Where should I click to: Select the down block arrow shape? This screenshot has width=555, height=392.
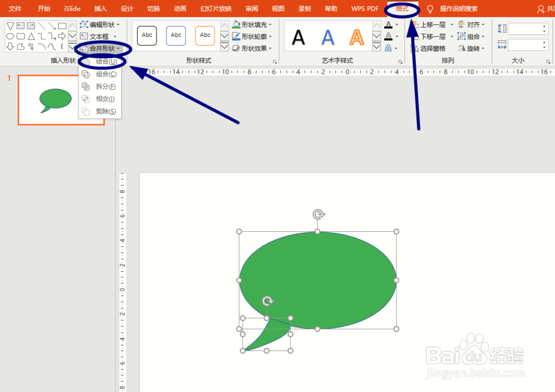(10, 47)
